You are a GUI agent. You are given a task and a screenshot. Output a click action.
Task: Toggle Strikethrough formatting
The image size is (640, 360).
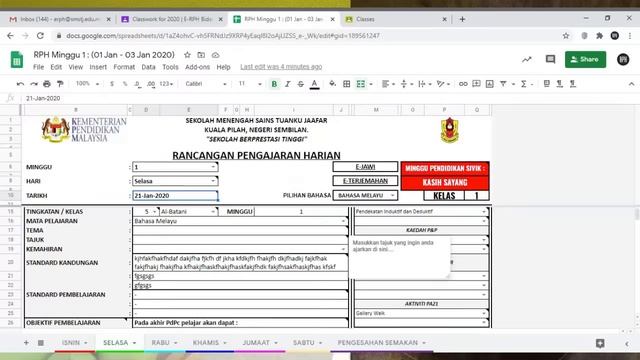pyautogui.click(x=301, y=84)
